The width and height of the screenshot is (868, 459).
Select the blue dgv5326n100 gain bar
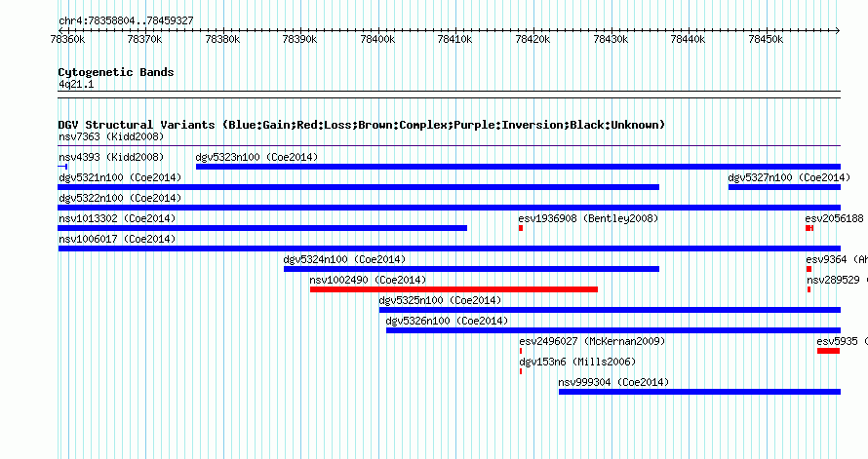coord(613,330)
